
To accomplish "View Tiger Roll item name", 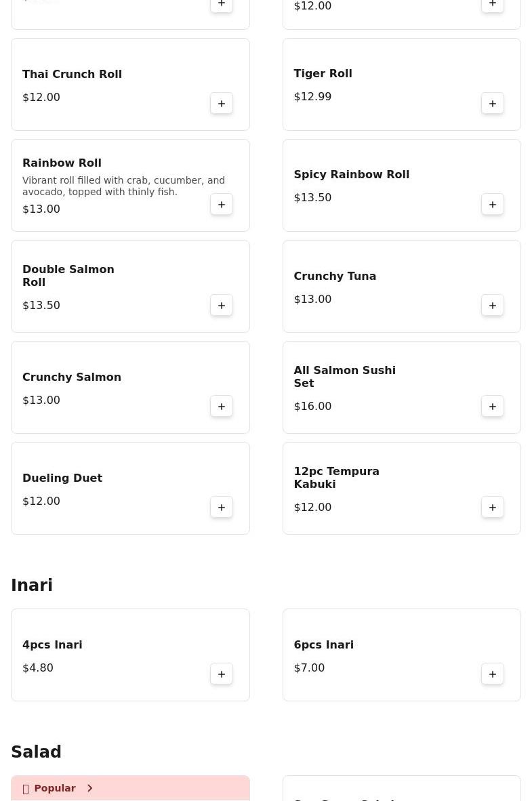I will (323, 74).
